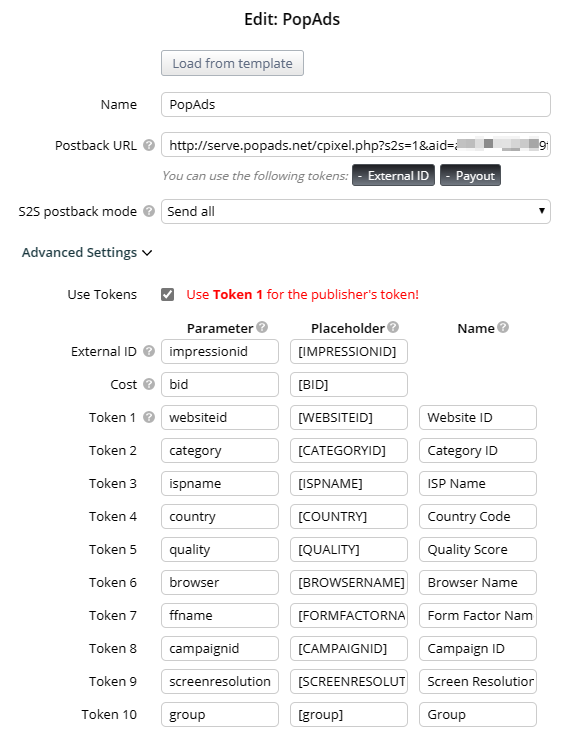This screenshot has width=577, height=742.
Task: Edit Token 5 parameter quality
Action: (220, 549)
